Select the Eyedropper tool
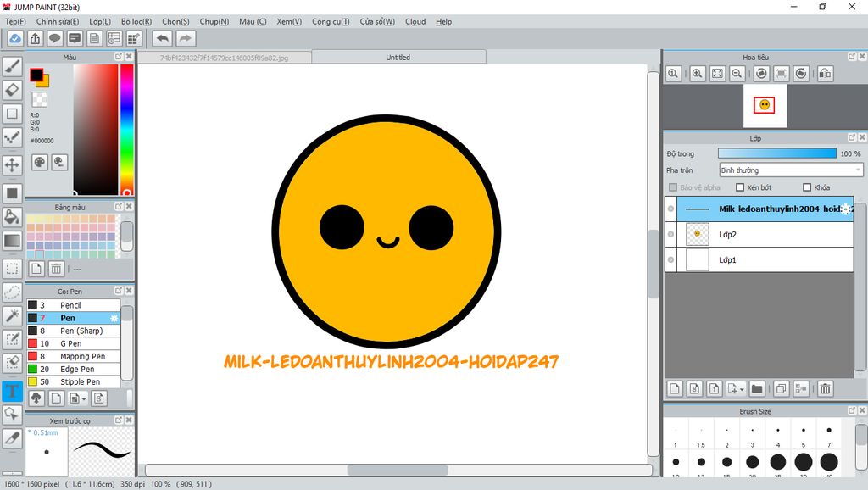This screenshot has height=490, width=868. [x=12, y=437]
